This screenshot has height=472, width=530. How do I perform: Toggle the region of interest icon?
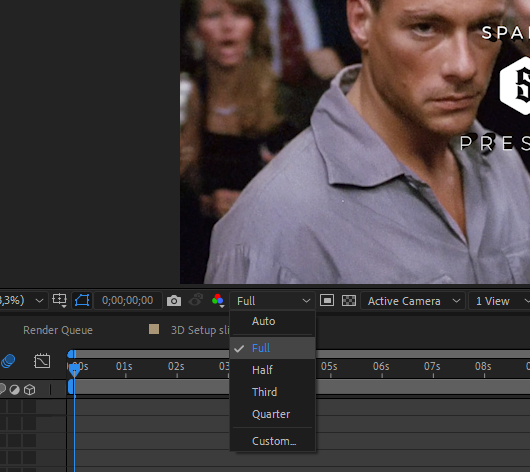327,300
